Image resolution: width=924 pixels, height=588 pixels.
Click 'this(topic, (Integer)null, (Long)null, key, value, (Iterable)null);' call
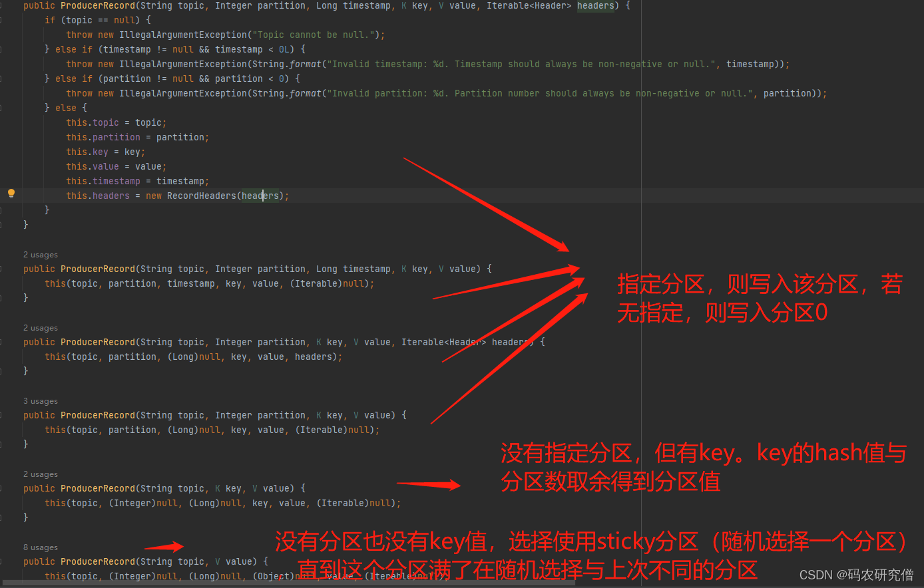coord(223,503)
